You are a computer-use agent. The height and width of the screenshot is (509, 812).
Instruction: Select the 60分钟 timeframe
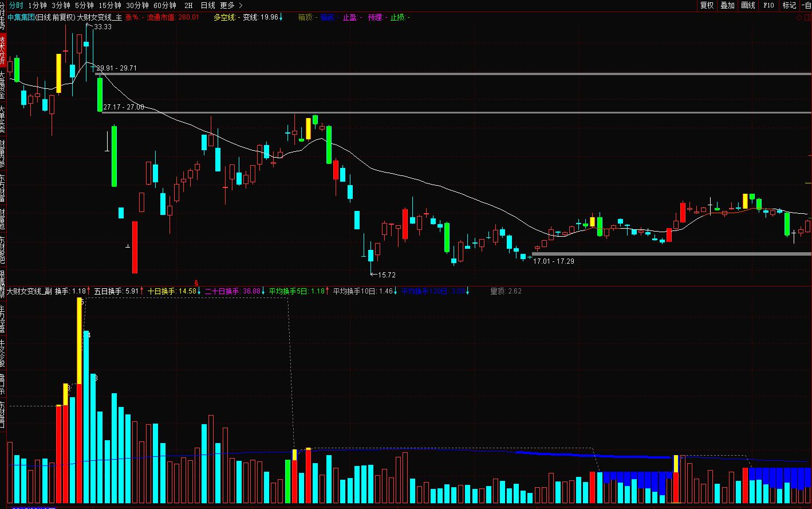tap(165, 5)
